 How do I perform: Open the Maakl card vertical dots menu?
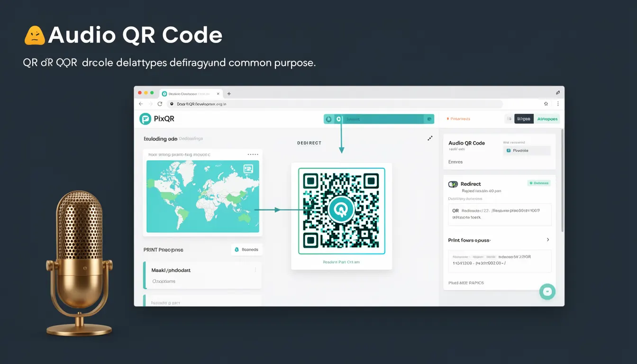[x=255, y=270]
